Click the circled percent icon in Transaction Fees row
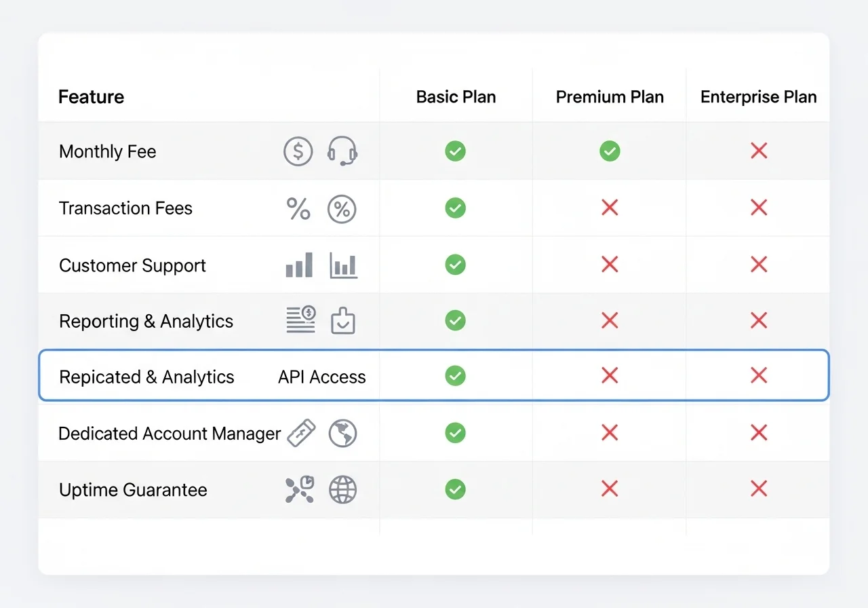This screenshot has width=868, height=608. coord(342,209)
